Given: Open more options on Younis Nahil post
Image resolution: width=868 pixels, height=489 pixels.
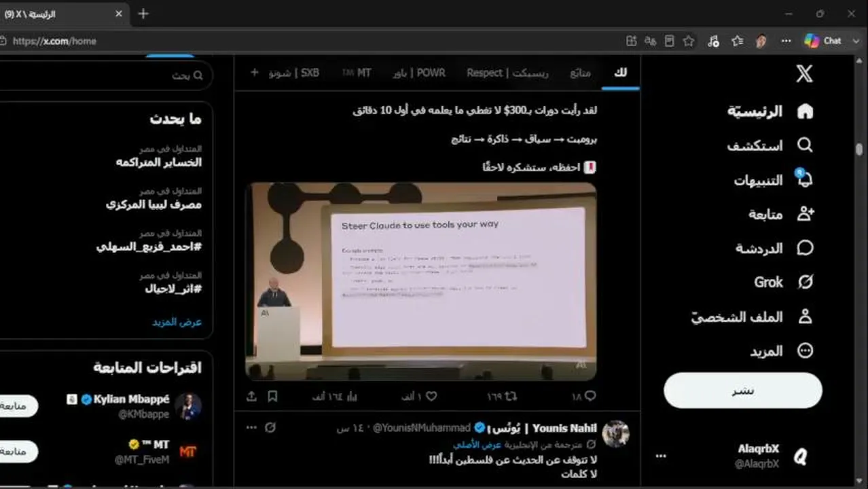Looking at the screenshot, I should [251, 428].
